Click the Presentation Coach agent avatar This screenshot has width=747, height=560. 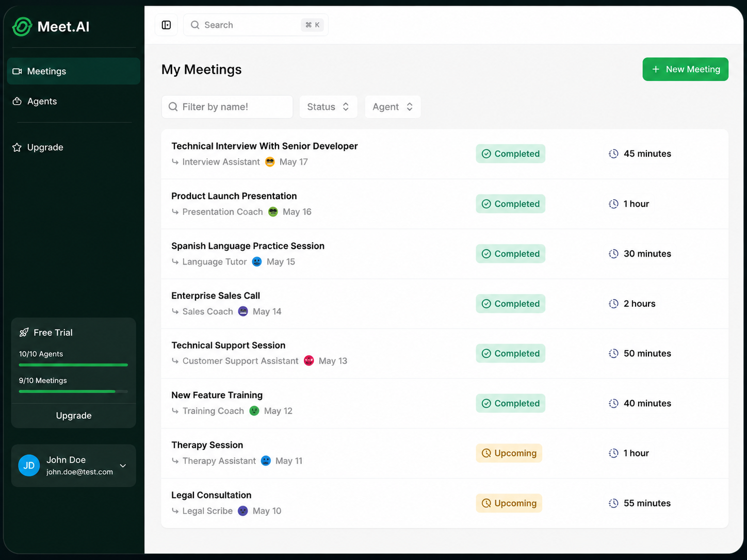(x=273, y=212)
